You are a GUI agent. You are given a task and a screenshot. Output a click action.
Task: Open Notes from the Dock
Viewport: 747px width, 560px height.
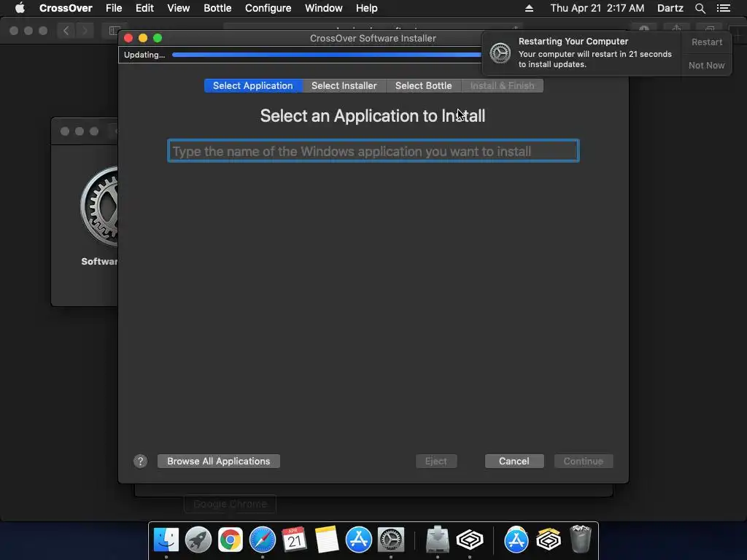tap(326, 540)
